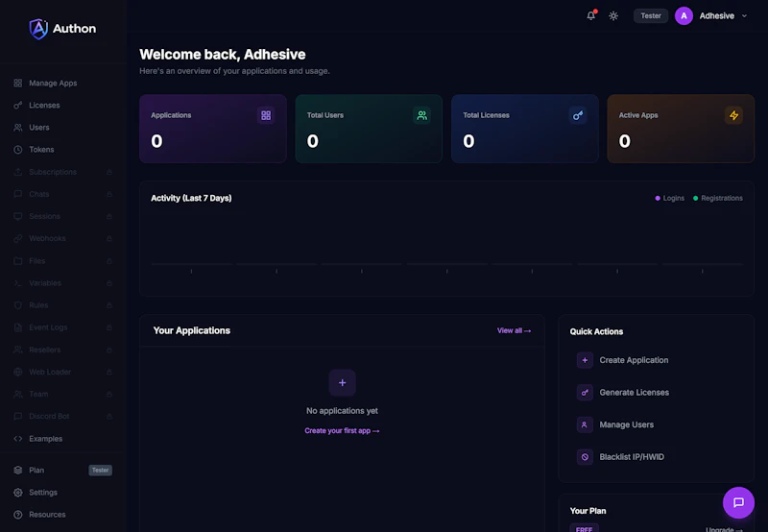
Task: Click Manage Users quick action
Action: (x=657, y=424)
